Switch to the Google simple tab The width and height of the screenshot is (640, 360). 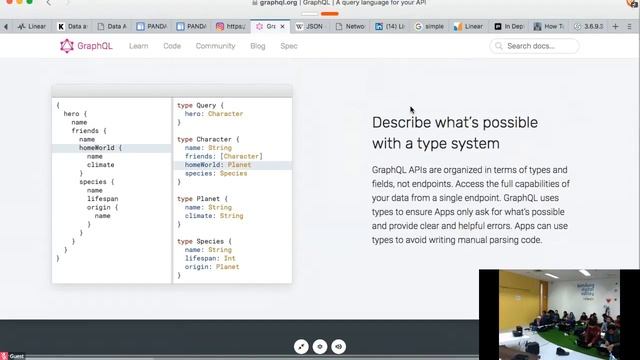point(429,27)
